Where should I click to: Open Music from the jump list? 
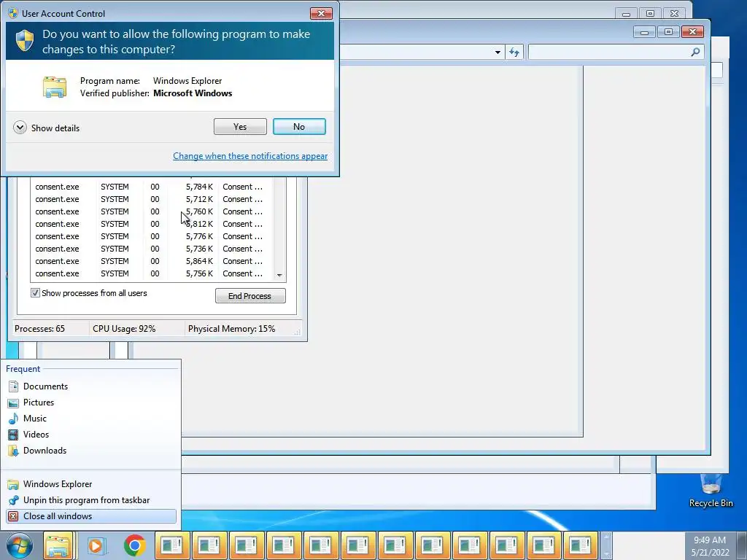(x=91, y=419)
